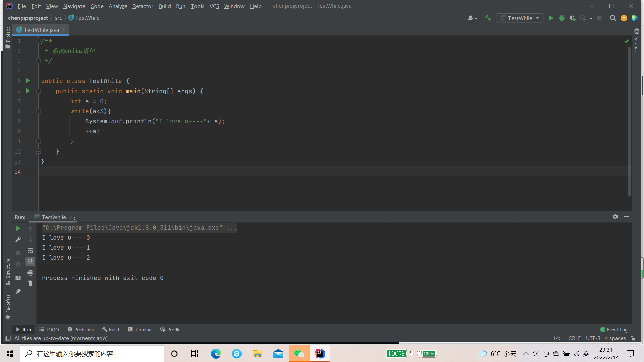Change file encoding UTF-8 in status bar

coord(593,338)
